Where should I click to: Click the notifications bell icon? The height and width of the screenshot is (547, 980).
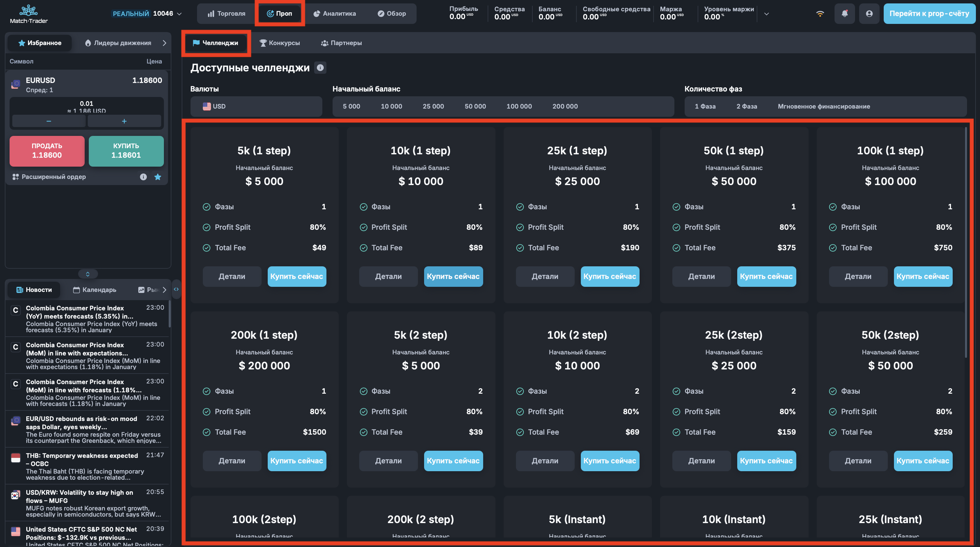click(844, 14)
